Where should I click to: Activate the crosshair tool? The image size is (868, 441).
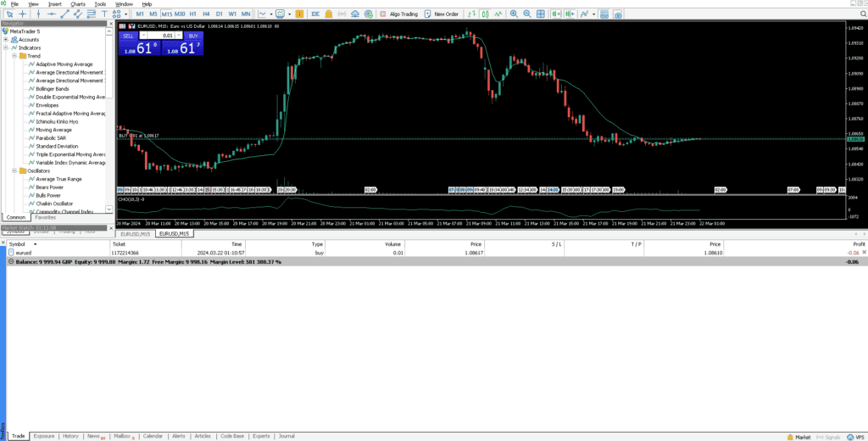pyautogui.click(x=23, y=14)
